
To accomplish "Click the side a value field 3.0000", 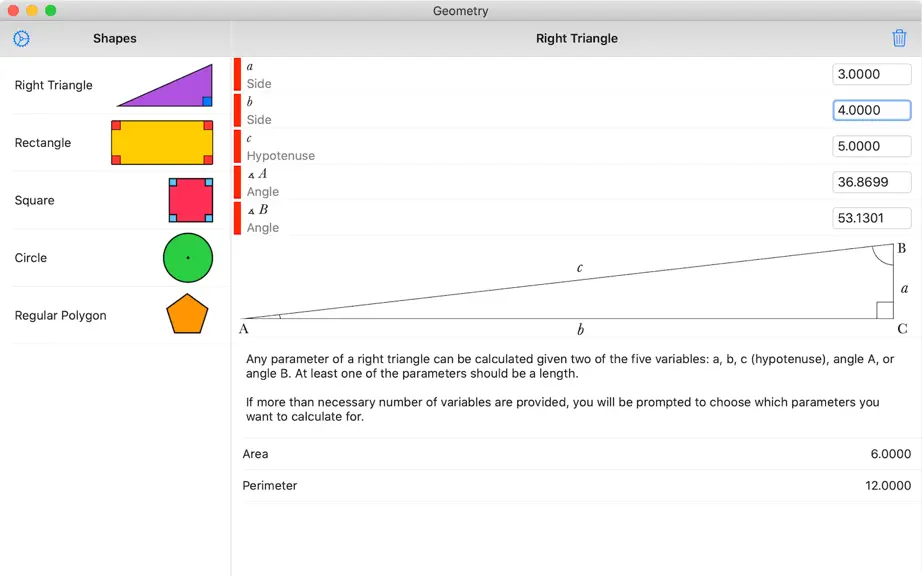I will tap(871, 75).
